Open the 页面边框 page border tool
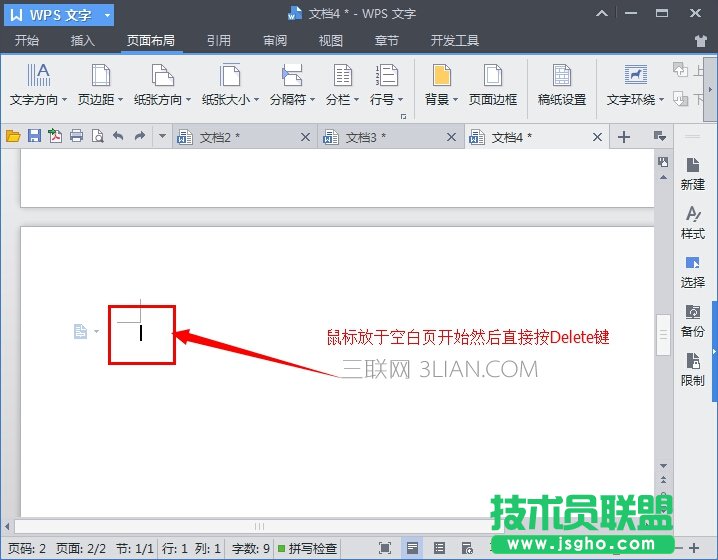The height and width of the screenshot is (560, 718). (x=493, y=85)
